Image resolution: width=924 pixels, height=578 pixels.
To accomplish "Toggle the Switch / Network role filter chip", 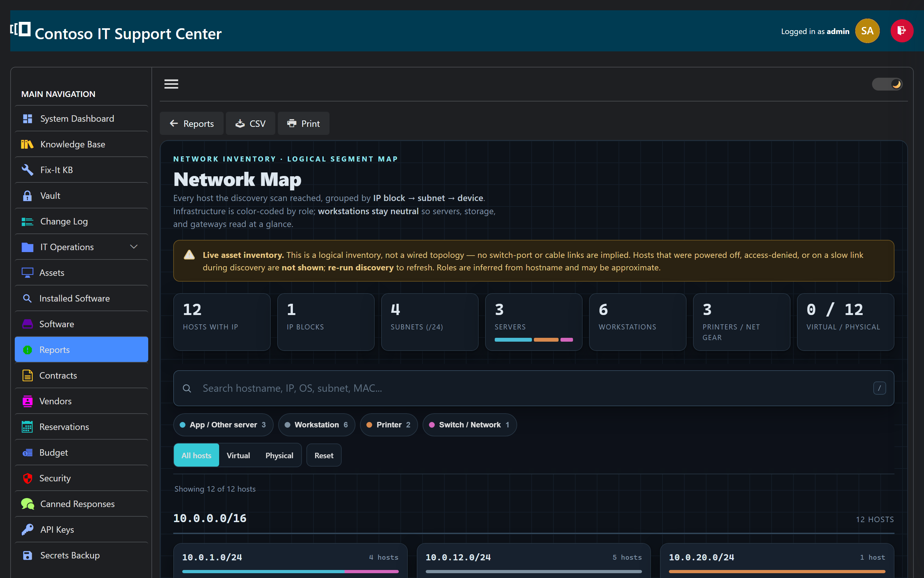I will click(x=470, y=425).
